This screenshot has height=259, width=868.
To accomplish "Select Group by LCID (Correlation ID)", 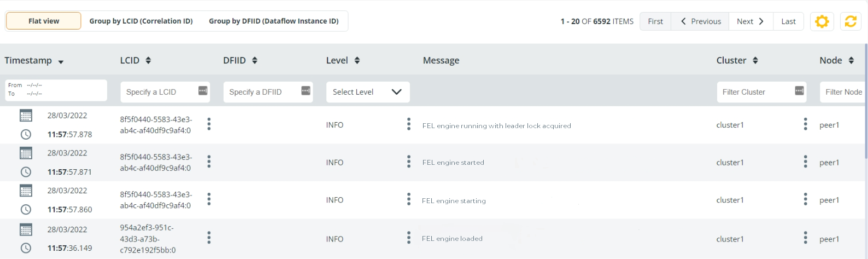I will pos(141,21).
